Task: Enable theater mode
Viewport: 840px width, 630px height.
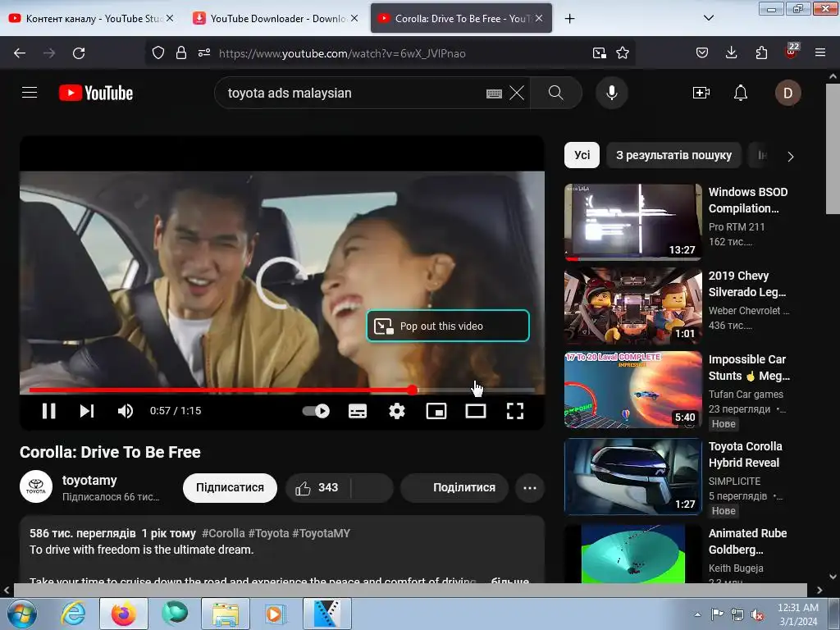Action: tap(476, 411)
